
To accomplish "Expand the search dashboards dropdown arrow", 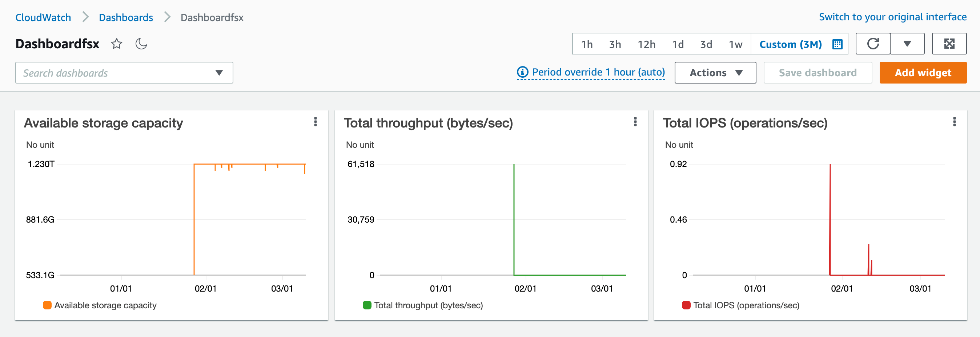I will [x=219, y=72].
